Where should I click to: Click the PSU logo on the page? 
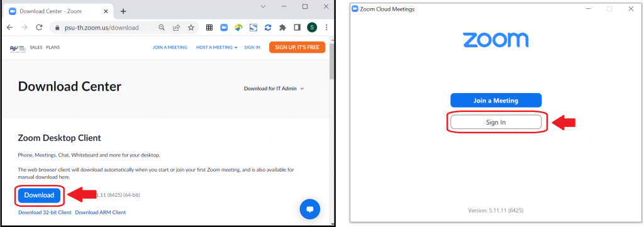(x=18, y=48)
